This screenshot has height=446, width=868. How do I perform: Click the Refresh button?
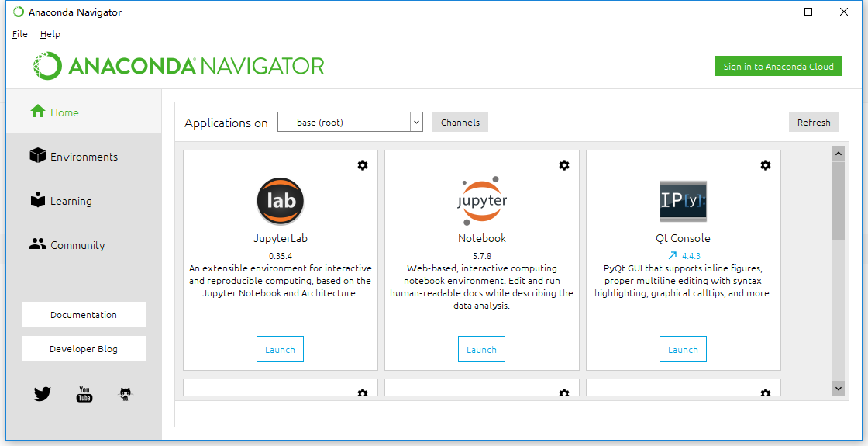click(x=814, y=123)
